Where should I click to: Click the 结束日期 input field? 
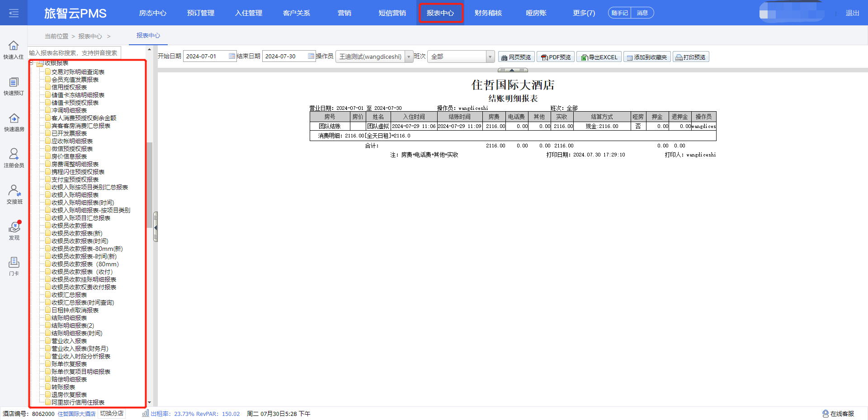coord(289,56)
